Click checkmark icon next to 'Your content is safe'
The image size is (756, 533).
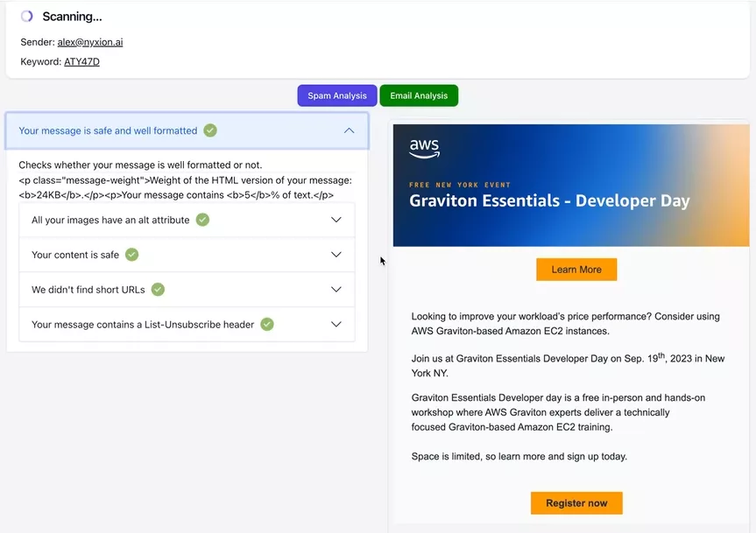[x=132, y=255]
